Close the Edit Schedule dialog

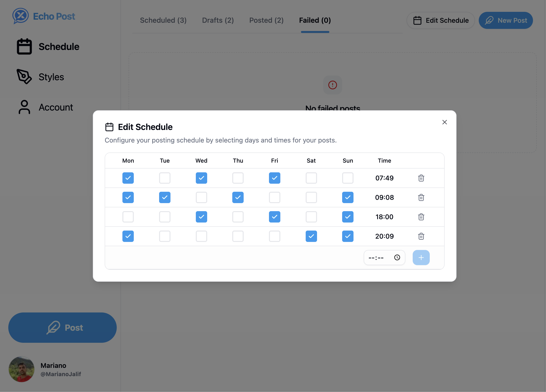pyautogui.click(x=444, y=122)
